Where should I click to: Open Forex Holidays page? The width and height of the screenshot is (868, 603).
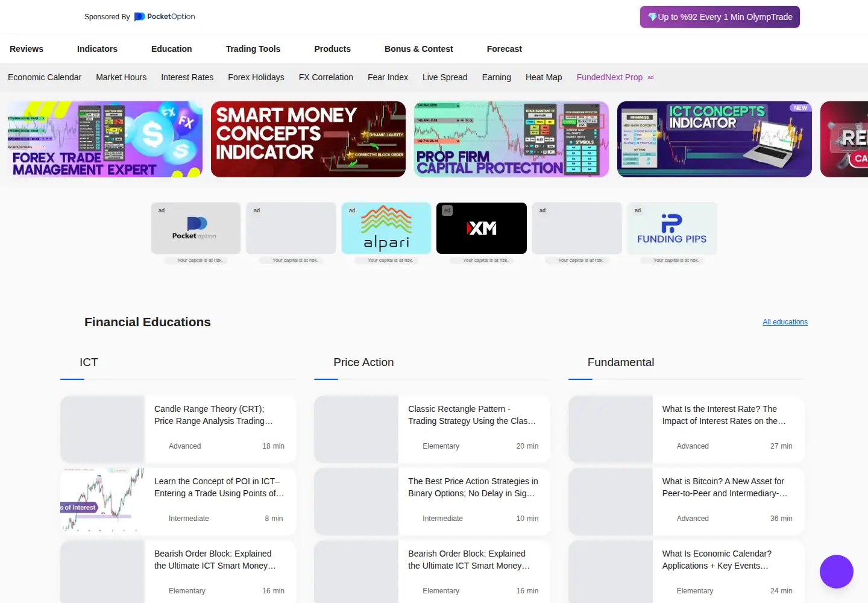point(256,77)
